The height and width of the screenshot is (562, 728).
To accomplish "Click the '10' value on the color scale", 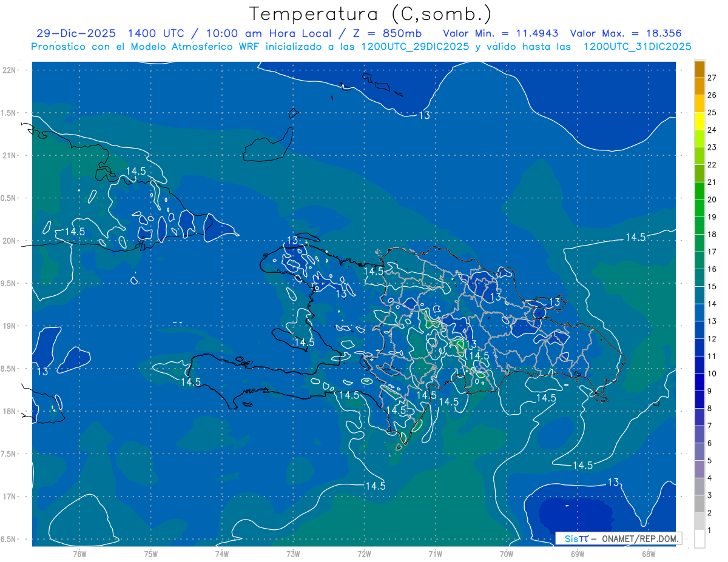I will point(712,373).
